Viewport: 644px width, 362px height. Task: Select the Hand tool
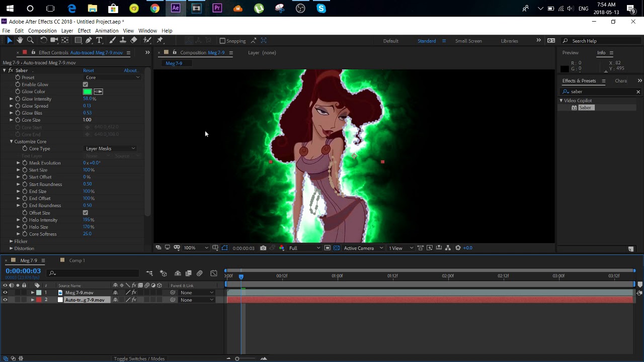[20, 40]
